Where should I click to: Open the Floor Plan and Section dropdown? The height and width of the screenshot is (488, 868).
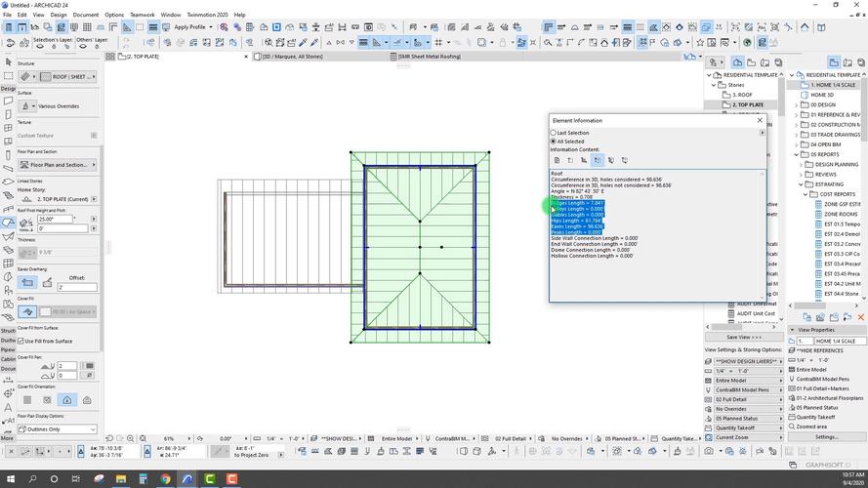(x=57, y=164)
